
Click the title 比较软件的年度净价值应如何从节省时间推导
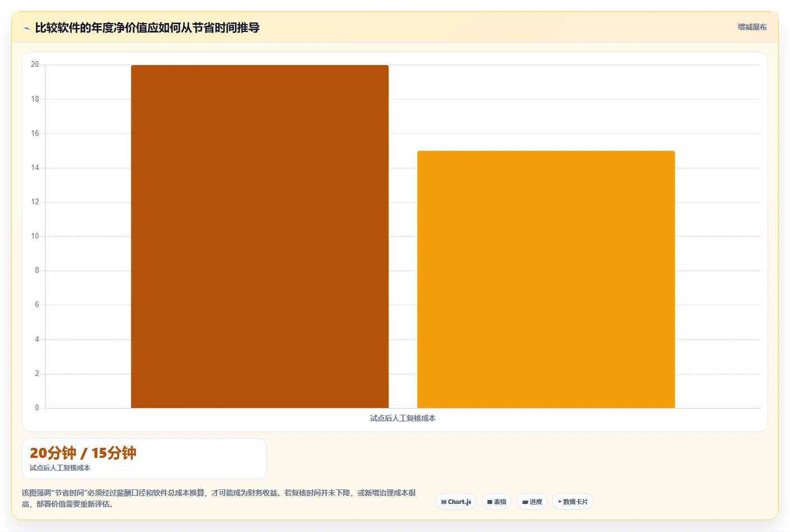[x=147, y=27]
